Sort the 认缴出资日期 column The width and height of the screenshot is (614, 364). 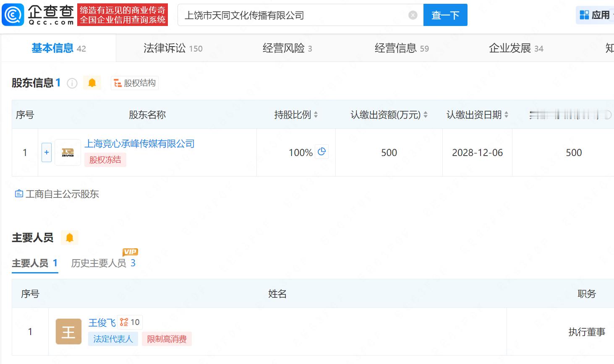507,114
